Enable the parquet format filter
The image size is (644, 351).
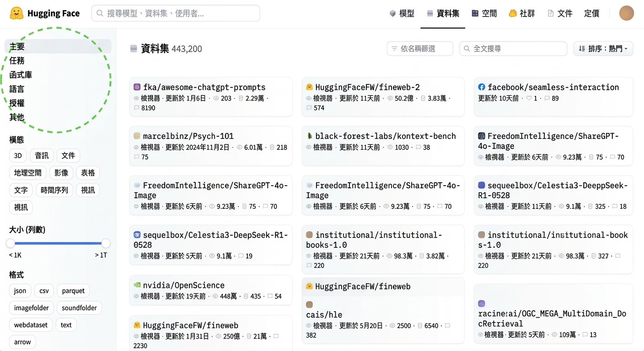pos(73,291)
